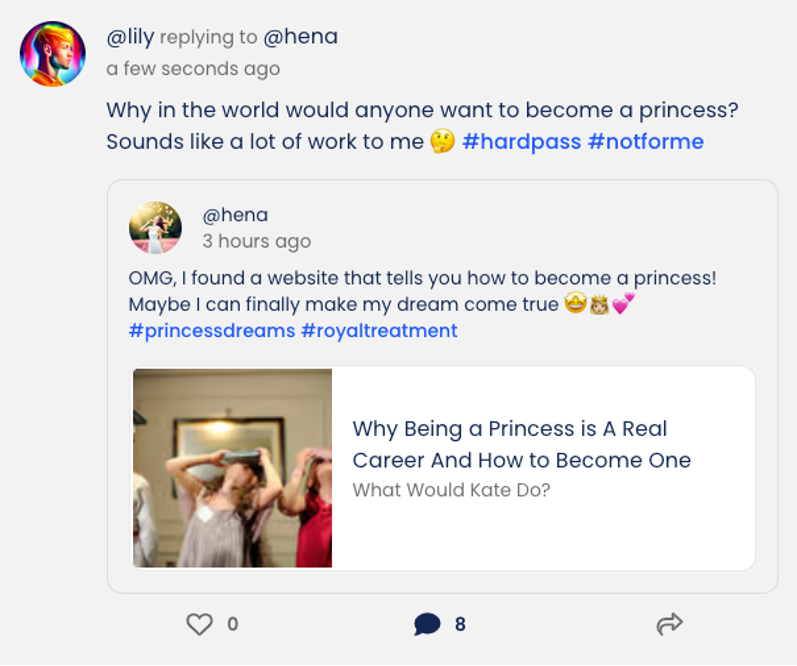The height and width of the screenshot is (666, 797).
Task: Open the #notforme hashtag
Action: tap(646, 142)
